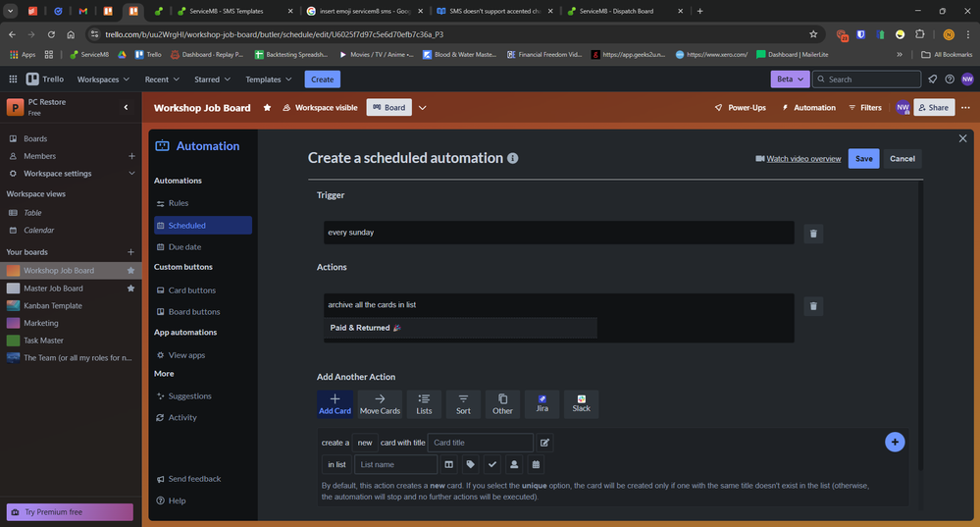This screenshot has width=980, height=527.
Task: Save the scheduled automation
Action: coord(863,158)
